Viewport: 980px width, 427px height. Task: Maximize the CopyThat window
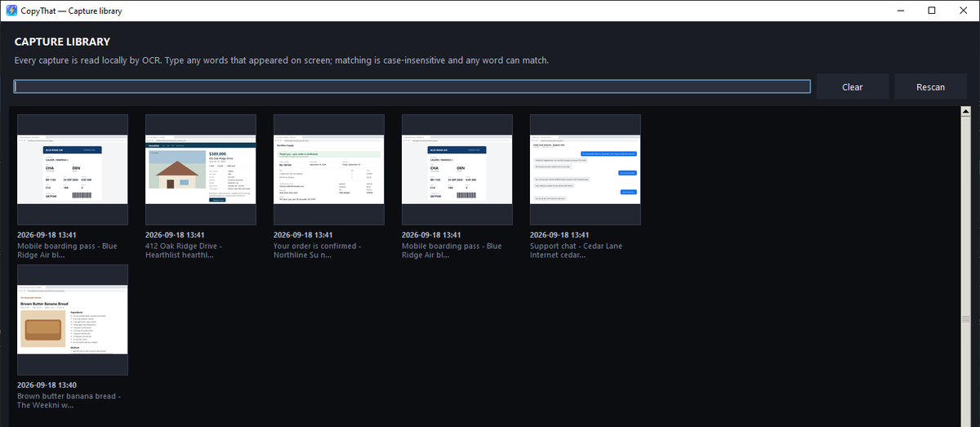932,11
